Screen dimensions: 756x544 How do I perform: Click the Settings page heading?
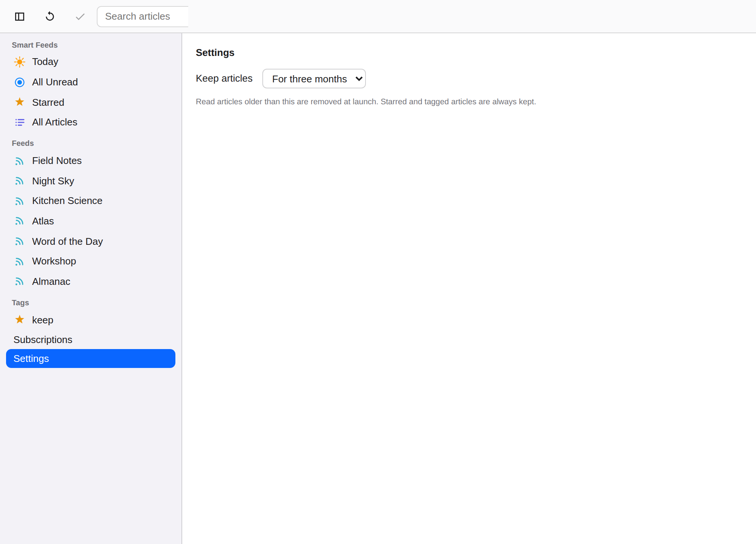215,53
